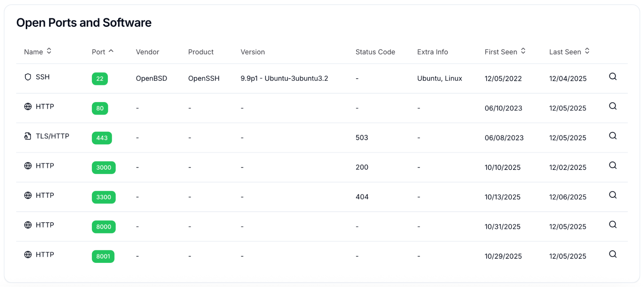Inspect port 8000 with the magnifier icon

(612, 225)
